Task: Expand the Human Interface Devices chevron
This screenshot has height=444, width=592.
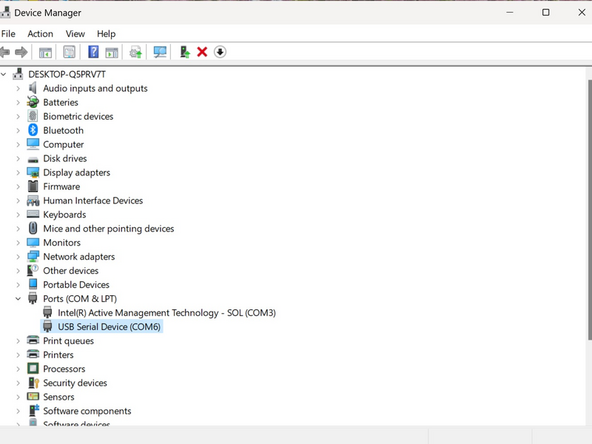Action: point(18,200)
